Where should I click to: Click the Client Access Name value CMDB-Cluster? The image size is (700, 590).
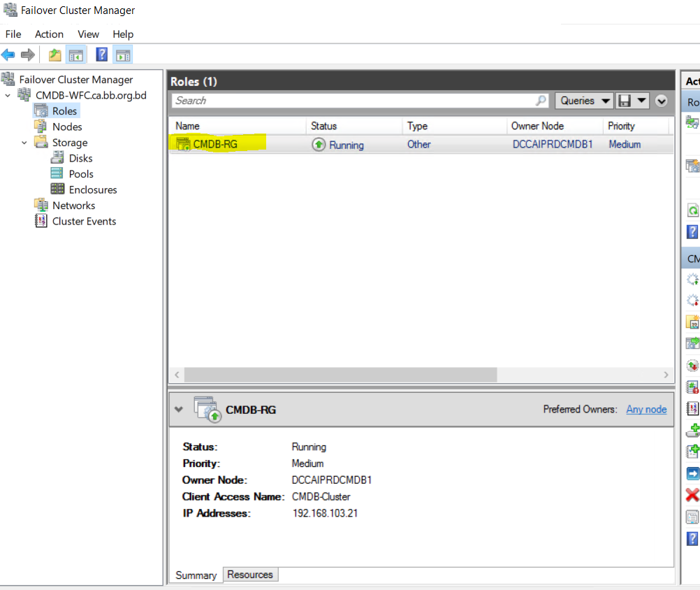coord(321,496)
